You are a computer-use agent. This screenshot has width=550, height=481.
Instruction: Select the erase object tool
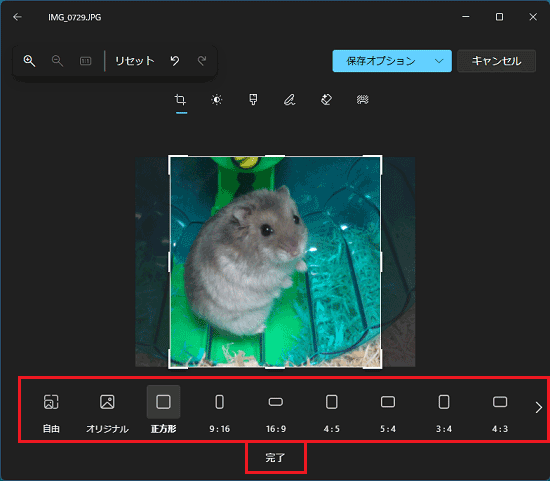click(x=326, y=100)
